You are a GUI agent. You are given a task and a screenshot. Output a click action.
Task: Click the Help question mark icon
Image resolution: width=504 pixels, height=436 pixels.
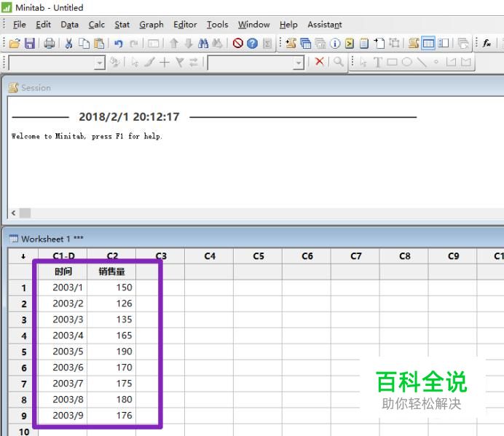click(x=252, y=43)
